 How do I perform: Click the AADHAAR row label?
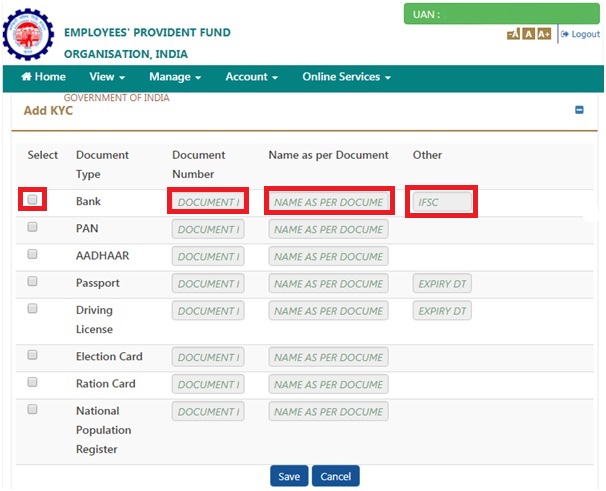pos(102,256)
